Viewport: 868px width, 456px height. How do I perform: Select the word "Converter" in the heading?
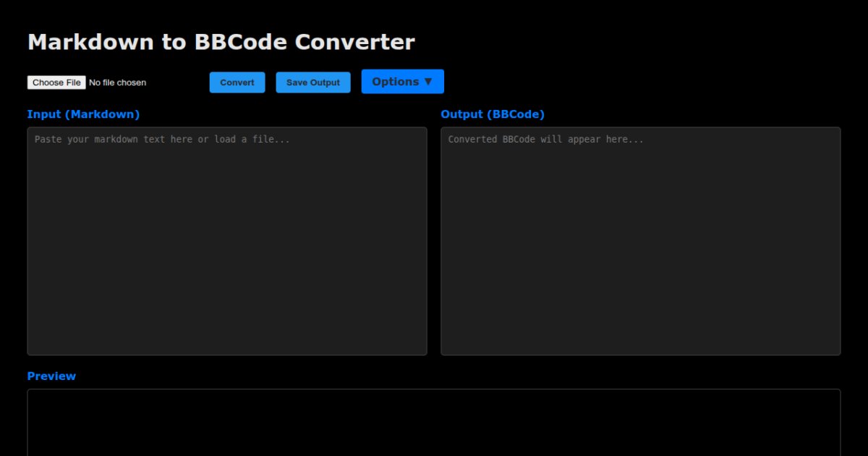click(x=354, y=42)
